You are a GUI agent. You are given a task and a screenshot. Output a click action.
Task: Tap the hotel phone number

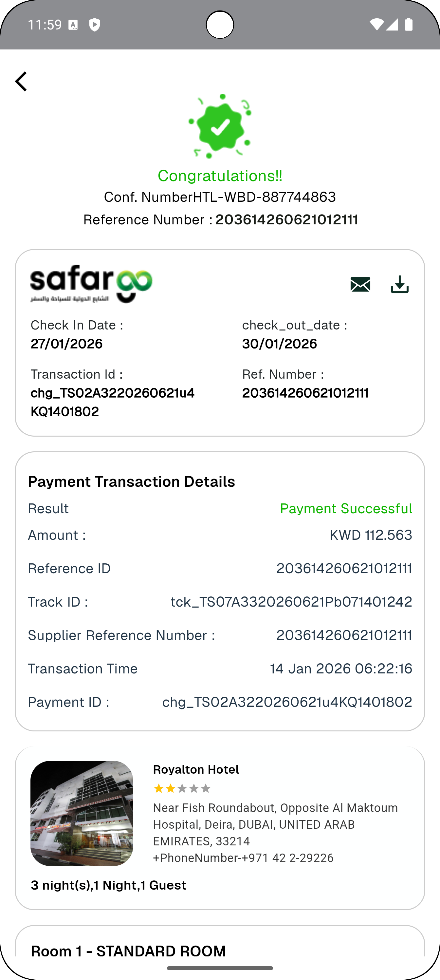tap(243, 858)
